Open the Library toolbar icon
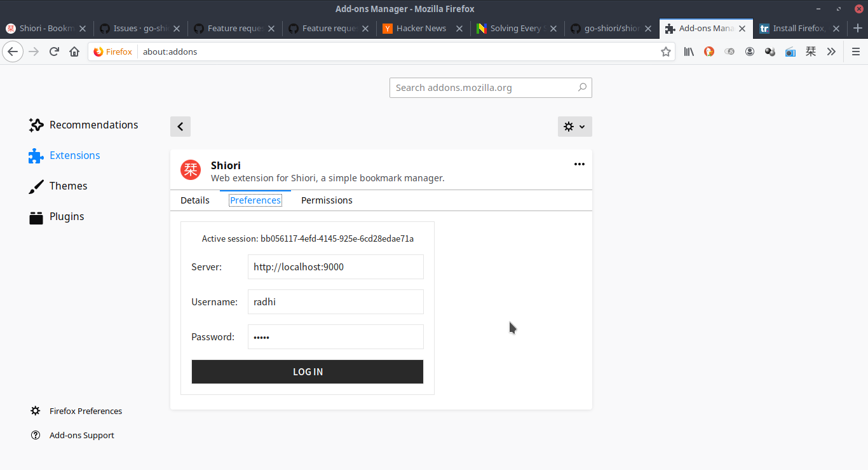Image resolution: width=868 pixels, height=470 pixels. (689, 52)
